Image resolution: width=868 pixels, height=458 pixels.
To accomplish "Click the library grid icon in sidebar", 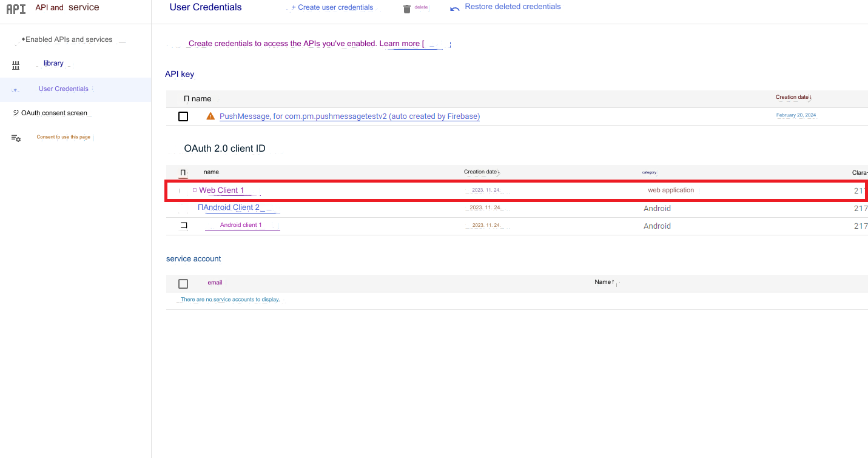I will (16, 65).
